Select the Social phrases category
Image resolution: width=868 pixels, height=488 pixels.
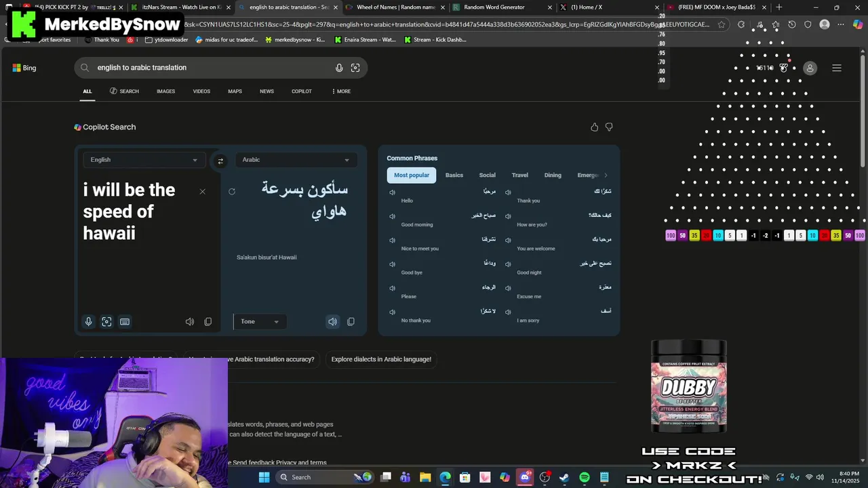[x=487, y=176]
